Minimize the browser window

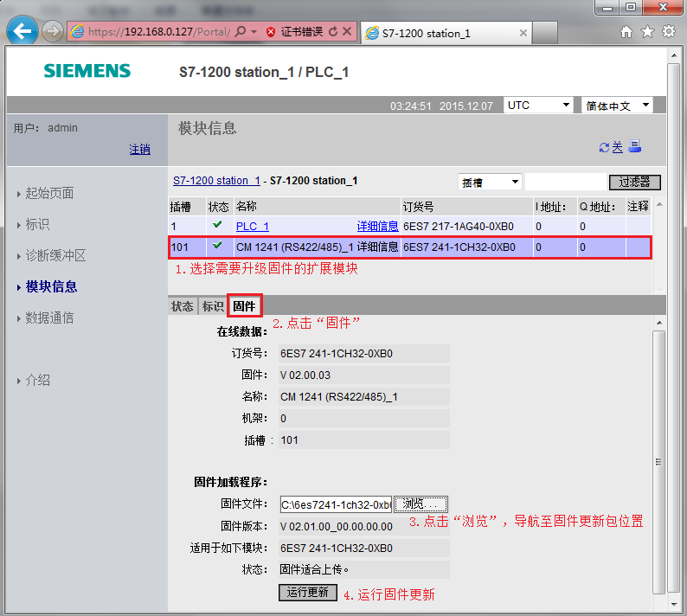click(607, 8)
